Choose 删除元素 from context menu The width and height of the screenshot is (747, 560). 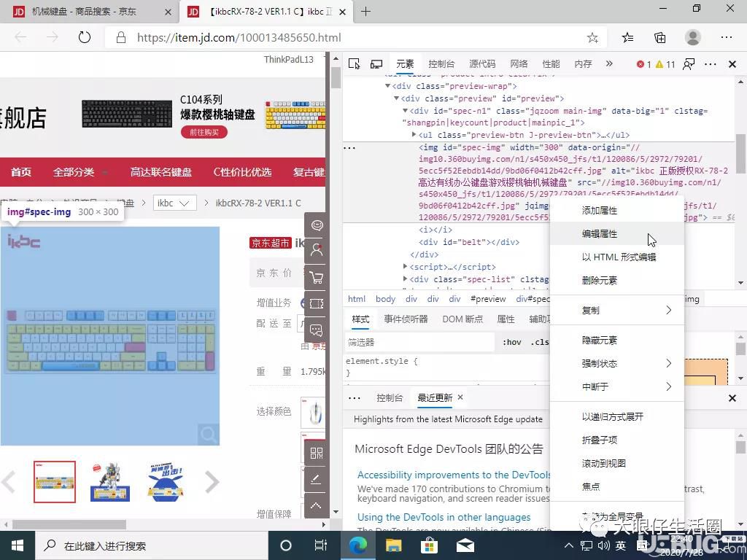(x=617, y=281)
